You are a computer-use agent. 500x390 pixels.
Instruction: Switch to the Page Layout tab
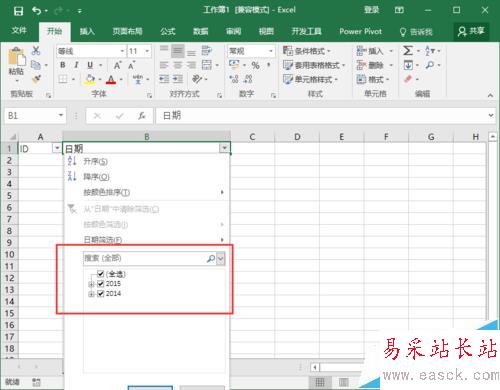pyautogui.click(x=127, y=31)
